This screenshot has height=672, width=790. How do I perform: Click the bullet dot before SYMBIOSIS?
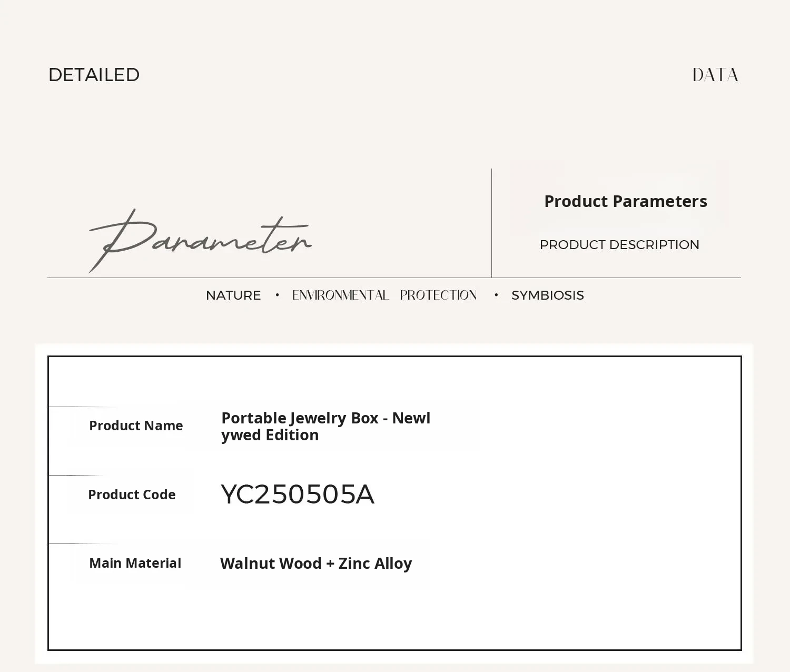(496, 295)
